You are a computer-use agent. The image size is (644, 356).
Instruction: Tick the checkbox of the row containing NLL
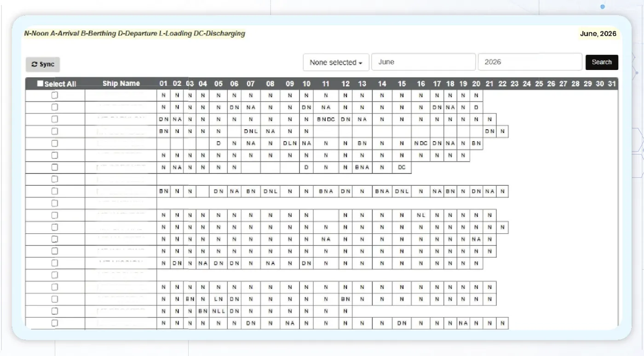55,311
